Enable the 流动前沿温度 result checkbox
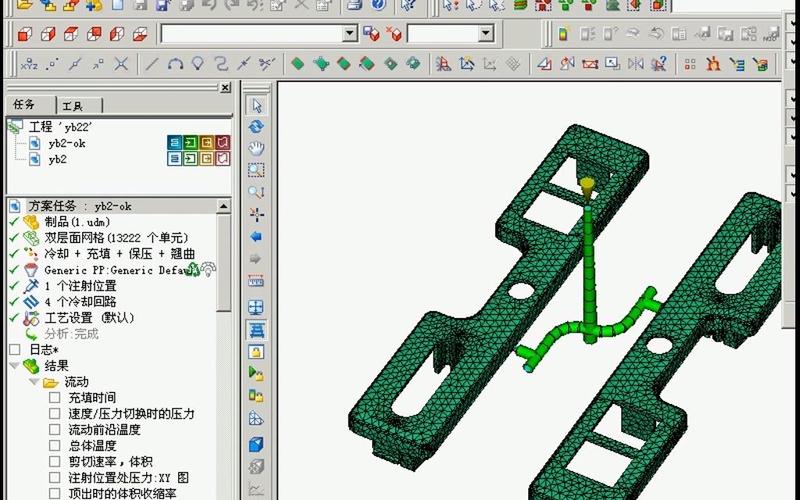The image size is (800, 500). click(x=55, y=430)
